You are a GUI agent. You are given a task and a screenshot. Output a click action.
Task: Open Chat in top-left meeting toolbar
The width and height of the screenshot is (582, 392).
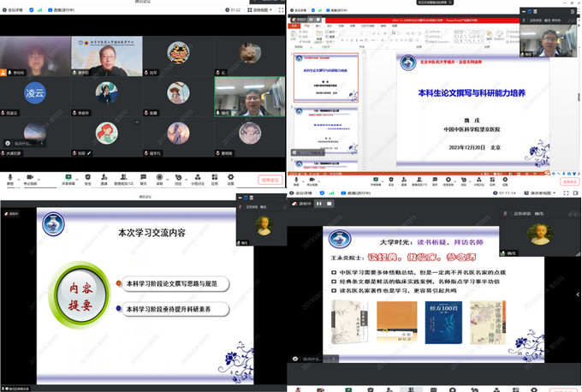click(x=143, y=178)
